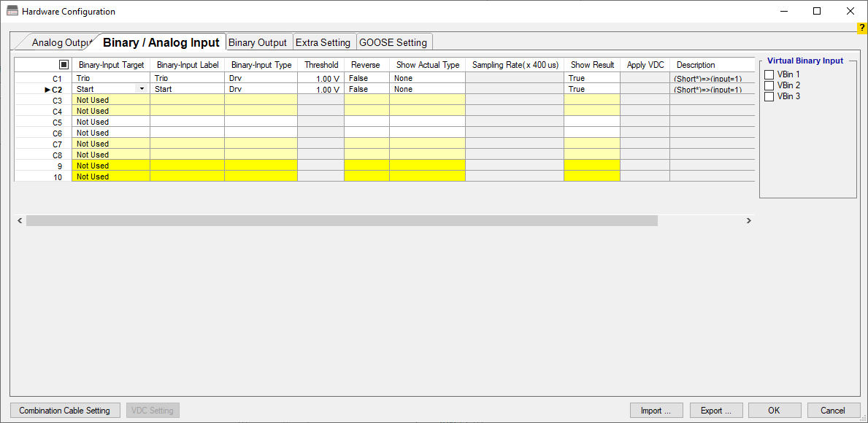Image resolution: width=868 pixels, height=423 pixels.
Task: Check the VBin 3 virtual binary input
Action: 769,97
